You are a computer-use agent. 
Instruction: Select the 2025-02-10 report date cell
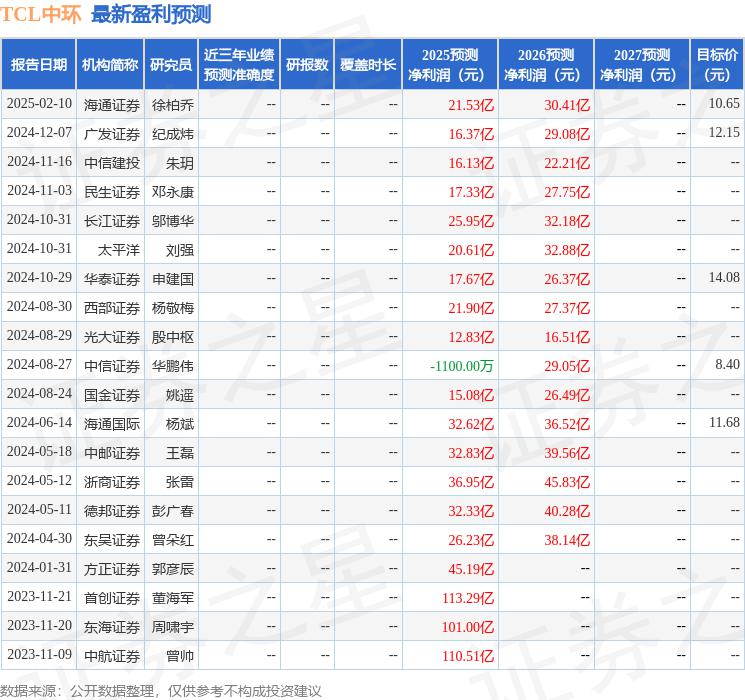(39, 104)
